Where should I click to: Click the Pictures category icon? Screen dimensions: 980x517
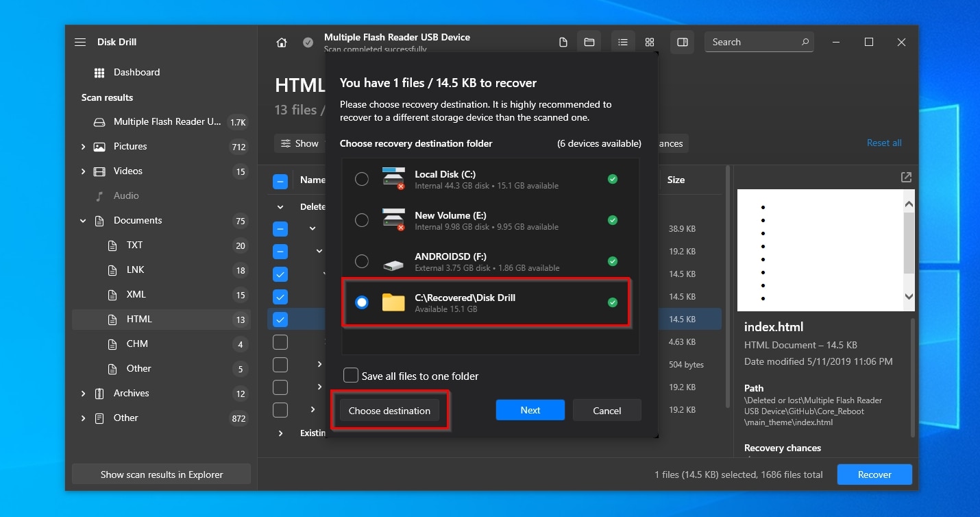pos(99,146)
